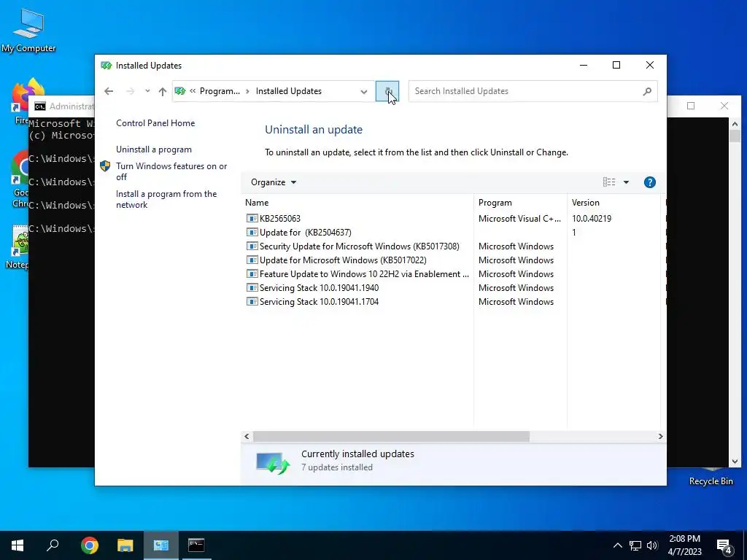Screen dimensions: 747x560
Task: Click the change view icon
Action: click(609, 182)
